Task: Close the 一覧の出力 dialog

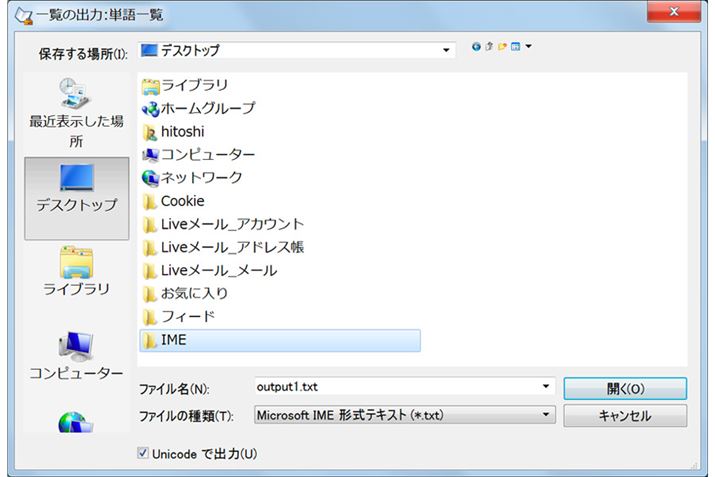Action: 674,11
